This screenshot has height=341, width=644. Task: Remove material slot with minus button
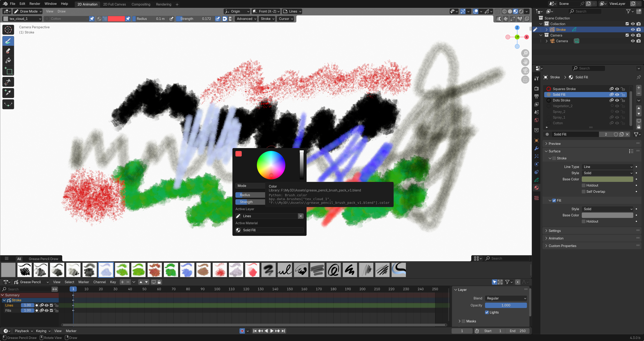(x=639, y=93)
